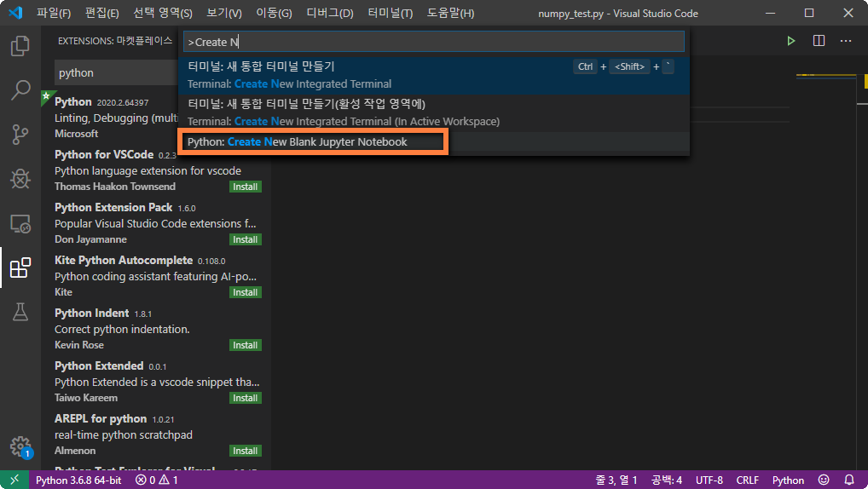
Task: Select Python 3.6.8 64-bit interpreter
Action: [78, 480]
